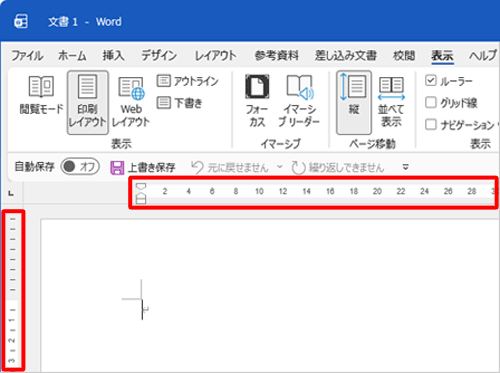Viewport: 500px width, 373px height.
Task: Open Quick Access Toolbar customize dropdown
Action: point(405,167)
